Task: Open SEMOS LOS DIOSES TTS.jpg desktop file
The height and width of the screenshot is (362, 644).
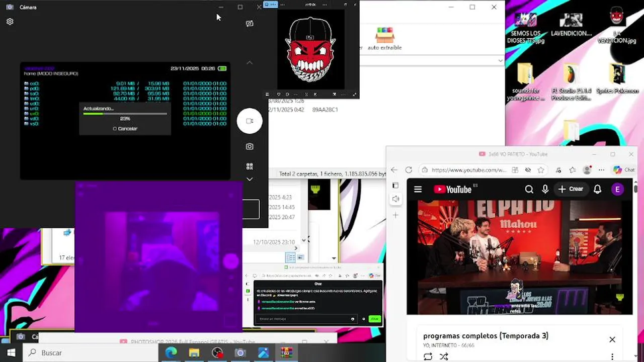Action: coord(526,28)
